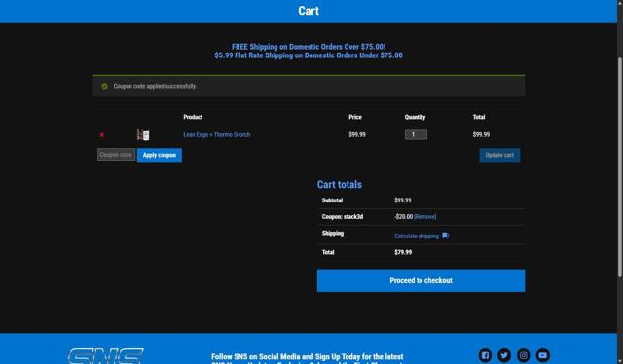
Task: Click the Cart page title
Action: point(309,11)
